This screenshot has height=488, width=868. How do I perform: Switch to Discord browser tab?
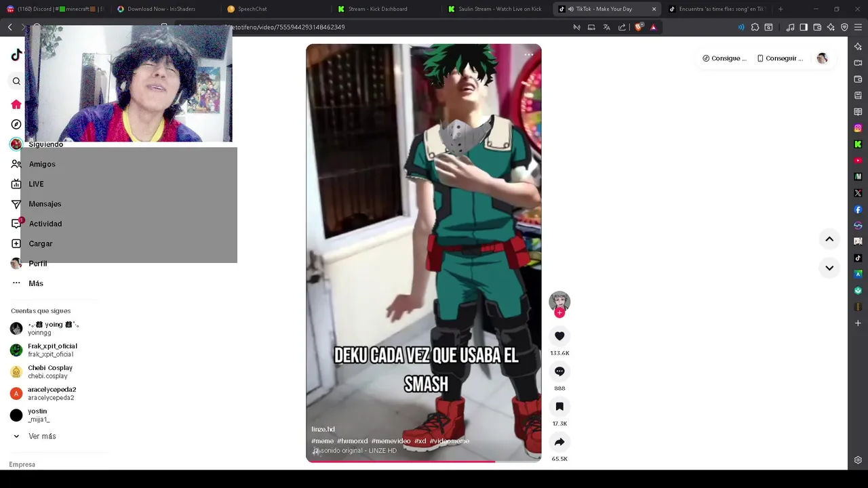pyautogui.click(x=55, y=9)
